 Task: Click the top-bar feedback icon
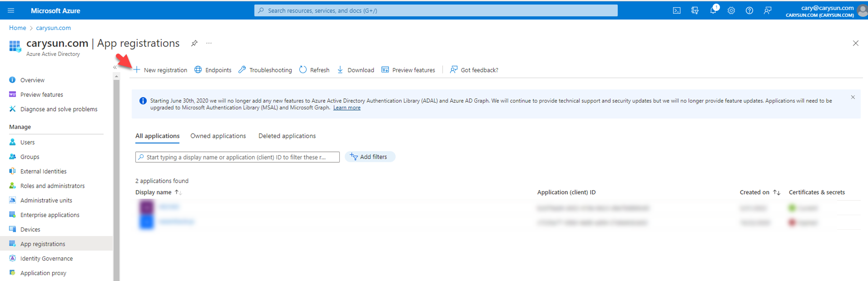point(767,10)
